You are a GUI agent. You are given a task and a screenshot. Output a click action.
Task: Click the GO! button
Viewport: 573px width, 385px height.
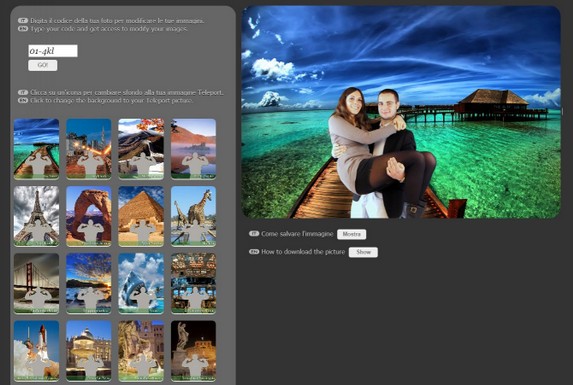[x=43, y=65]
